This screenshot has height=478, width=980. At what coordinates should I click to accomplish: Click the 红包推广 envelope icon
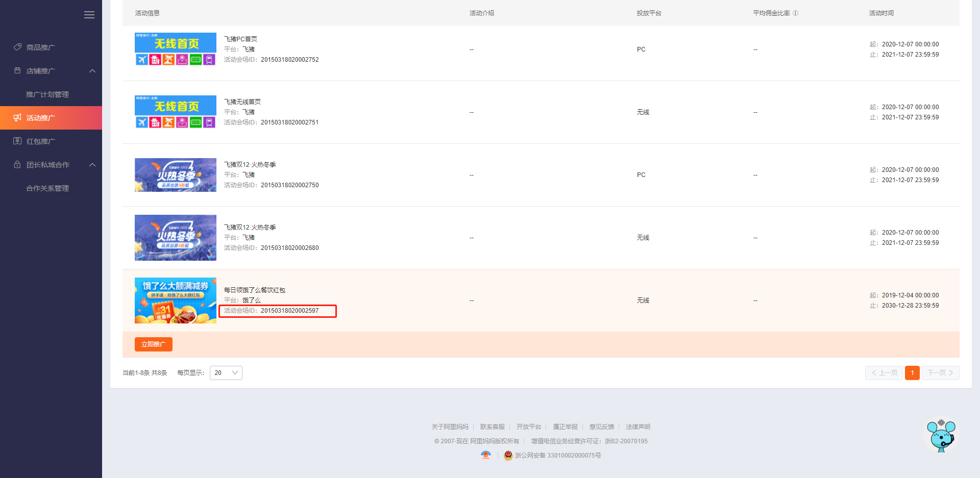coord(17,141)
